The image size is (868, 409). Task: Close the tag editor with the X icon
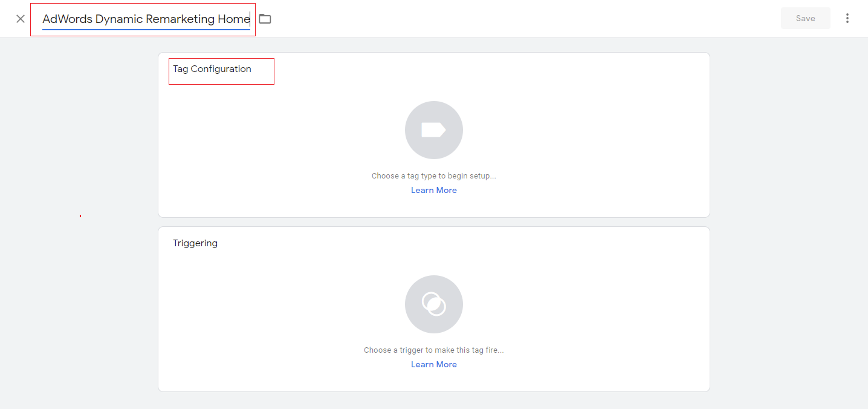pyautogui.click(x=21, y=19)
